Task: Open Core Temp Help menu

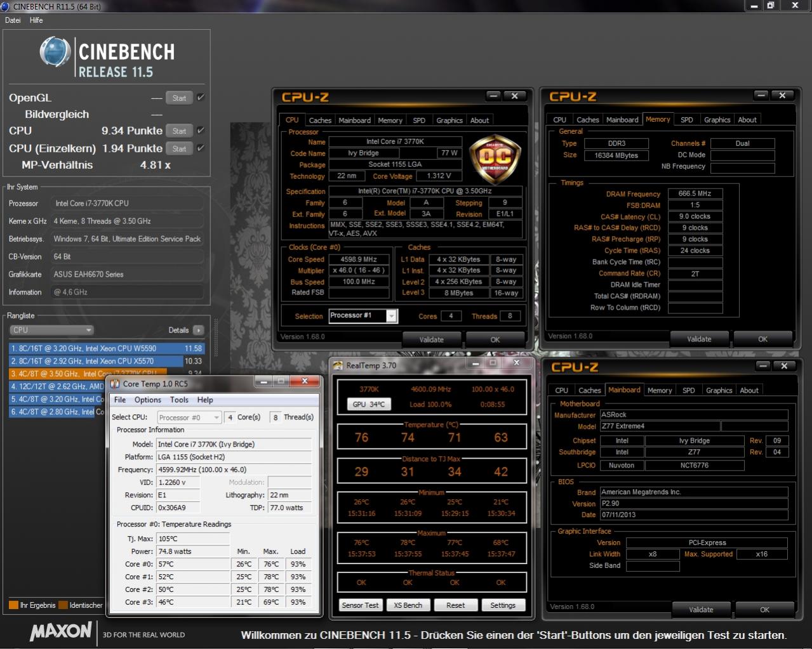Action: tap(205, 400)
